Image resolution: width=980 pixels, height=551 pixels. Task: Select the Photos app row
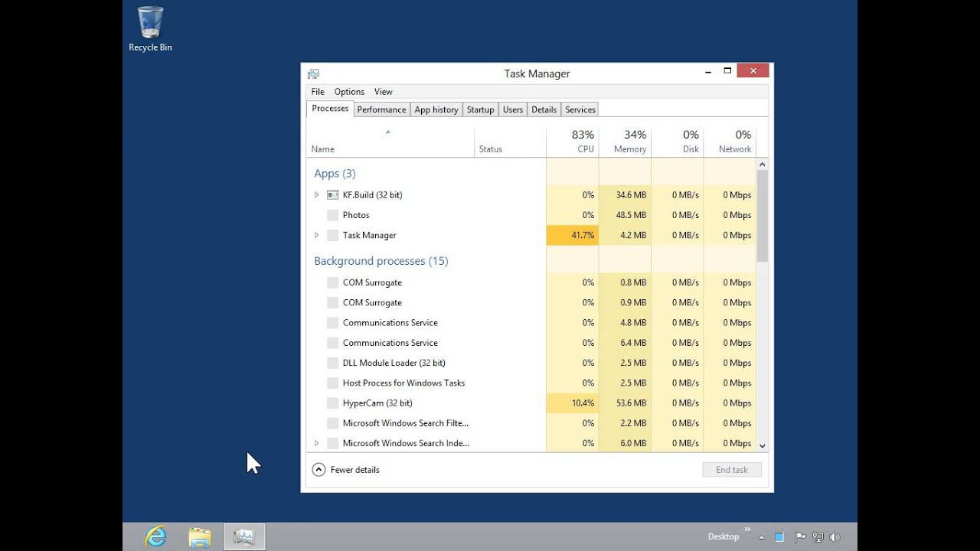click(x=531, y=215)
